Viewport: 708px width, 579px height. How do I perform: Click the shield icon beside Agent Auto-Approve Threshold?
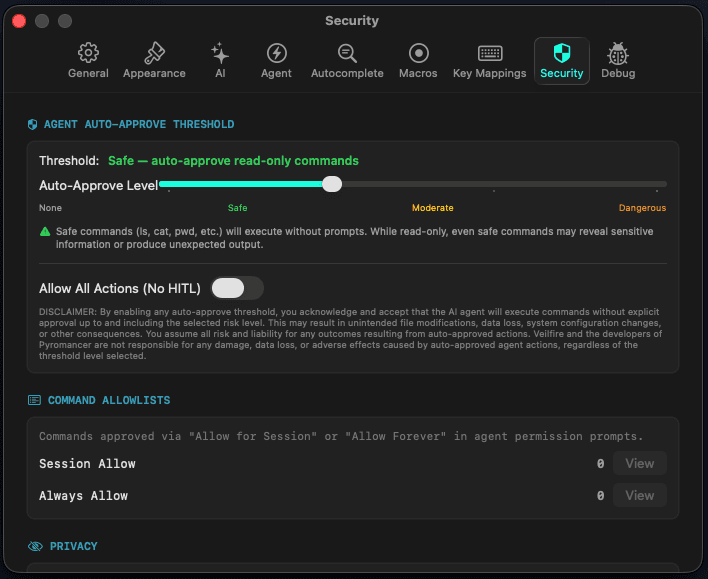click(x=33, y=124)
